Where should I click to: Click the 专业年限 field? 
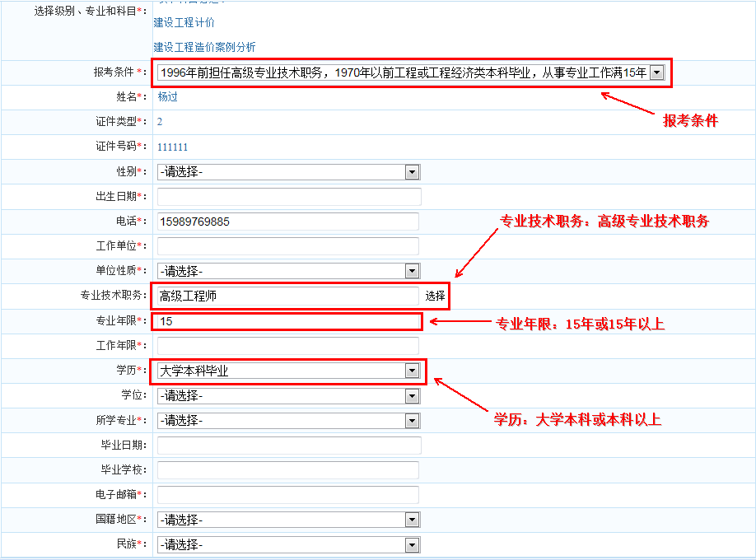(288, 321)
